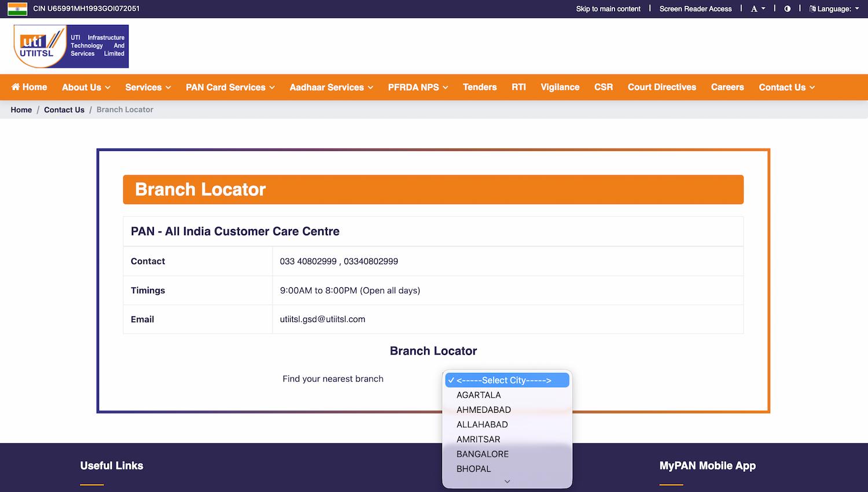The width and height of the screenshot is (868, 492).
Task: Click the Skip to main content link
Action: click(608, 9)
